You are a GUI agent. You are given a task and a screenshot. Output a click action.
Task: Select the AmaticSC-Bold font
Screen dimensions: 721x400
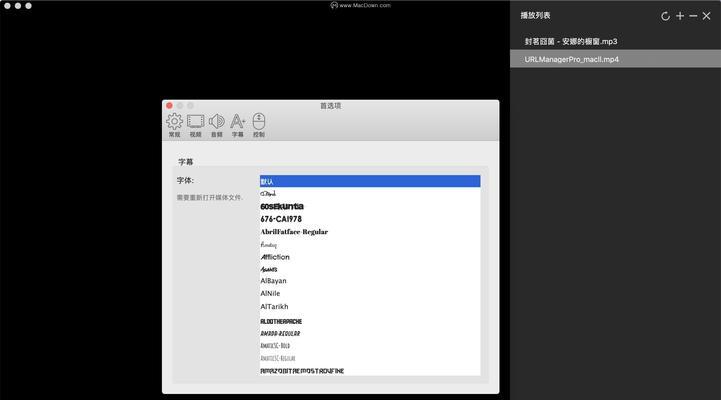pyautogui.click(x=370, y=346)
